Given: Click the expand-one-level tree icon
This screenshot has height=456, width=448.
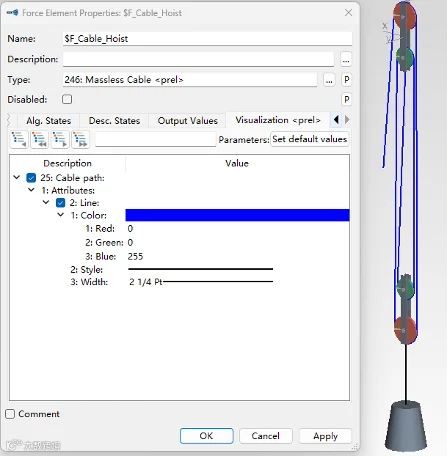Looking at the screenshot, I should [x=60, y=139].
